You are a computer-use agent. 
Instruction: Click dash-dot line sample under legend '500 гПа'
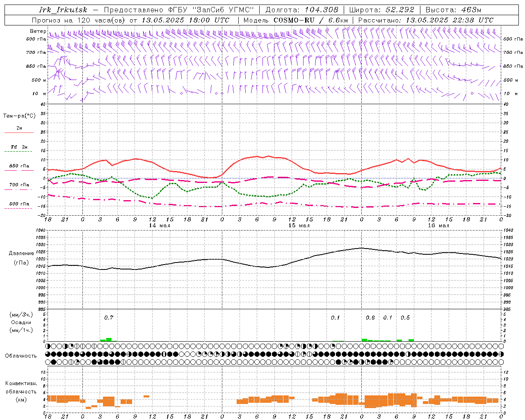point(19,209)
